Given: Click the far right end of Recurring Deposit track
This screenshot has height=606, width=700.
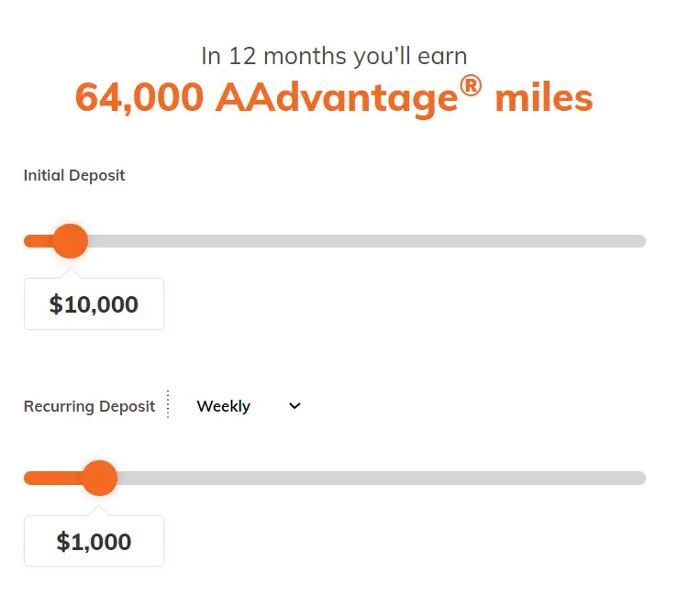Looking at the screenshot, I should click(x=640, y=478).
